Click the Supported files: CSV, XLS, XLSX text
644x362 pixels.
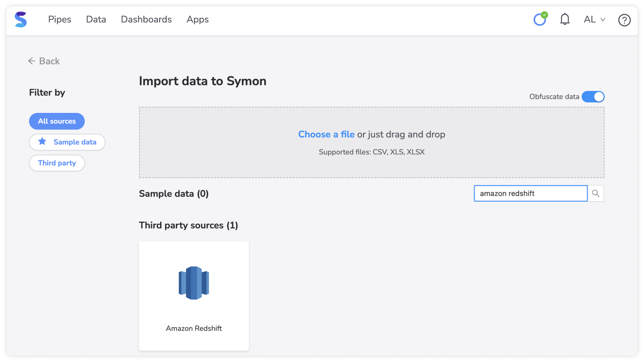coord(372,152)
